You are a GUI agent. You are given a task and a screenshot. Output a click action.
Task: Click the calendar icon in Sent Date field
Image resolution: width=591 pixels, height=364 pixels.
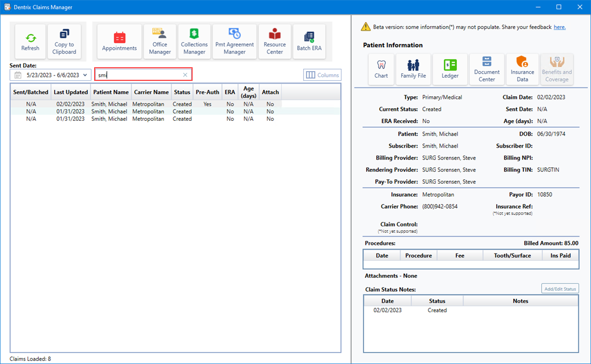point(18,75)
